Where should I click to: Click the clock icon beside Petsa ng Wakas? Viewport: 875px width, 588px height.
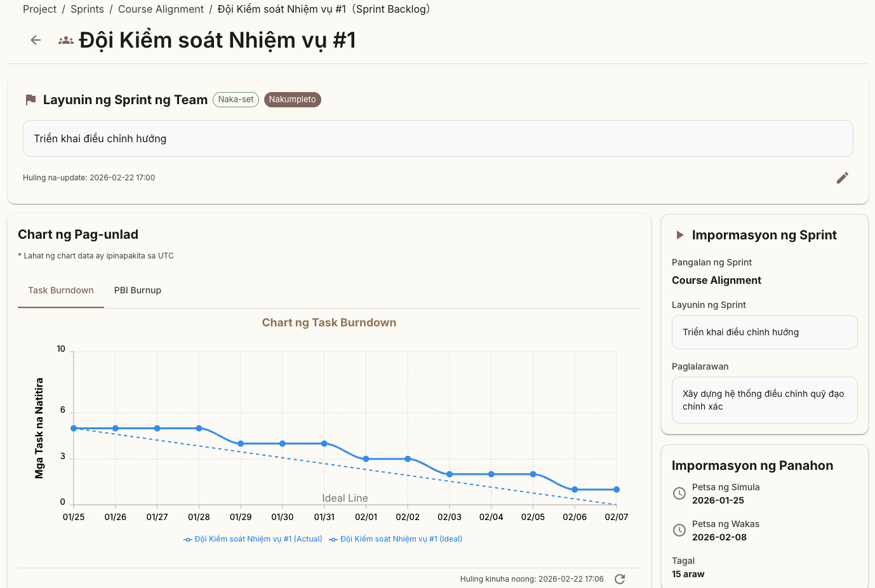coord(679,530)
